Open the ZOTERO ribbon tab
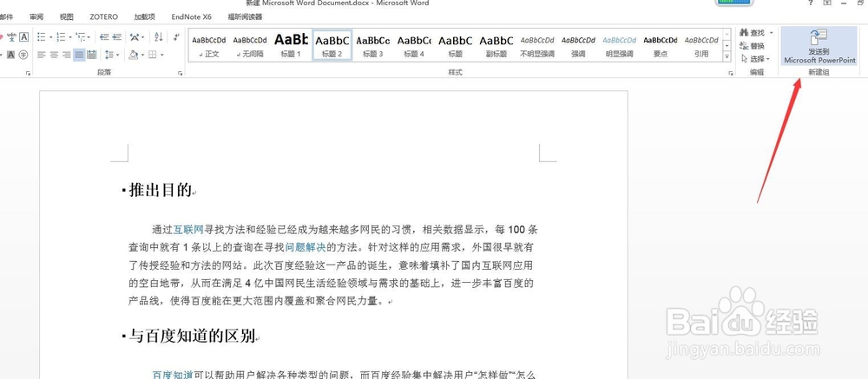The width and height of the screenshot is (868, 379). pyautogui.click(x=104, y=17)
